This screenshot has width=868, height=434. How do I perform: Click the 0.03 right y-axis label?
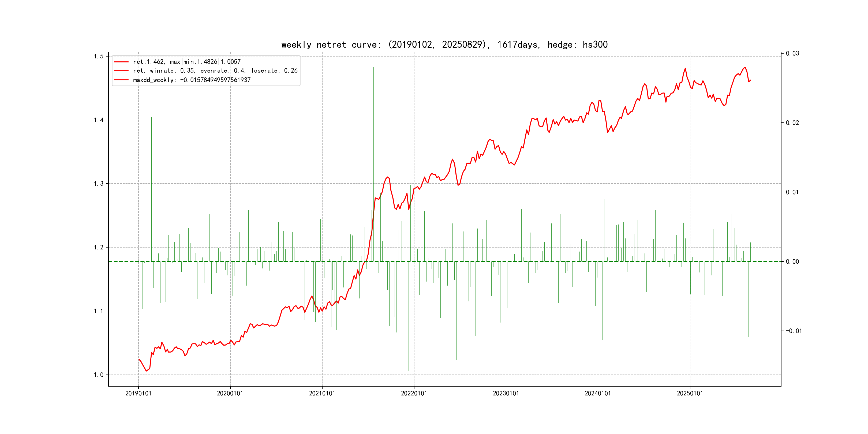click(792, 53)
